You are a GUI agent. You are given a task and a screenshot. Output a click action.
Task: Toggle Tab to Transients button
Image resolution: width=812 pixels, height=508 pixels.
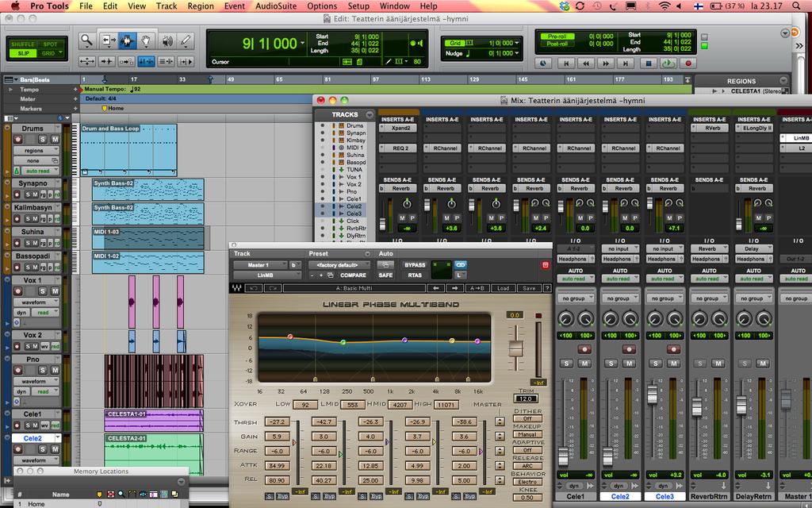[107, 62]
